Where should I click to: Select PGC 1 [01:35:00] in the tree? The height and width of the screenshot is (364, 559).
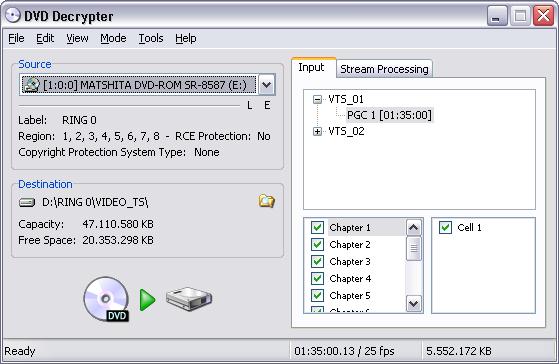click(x=389, y=115)
